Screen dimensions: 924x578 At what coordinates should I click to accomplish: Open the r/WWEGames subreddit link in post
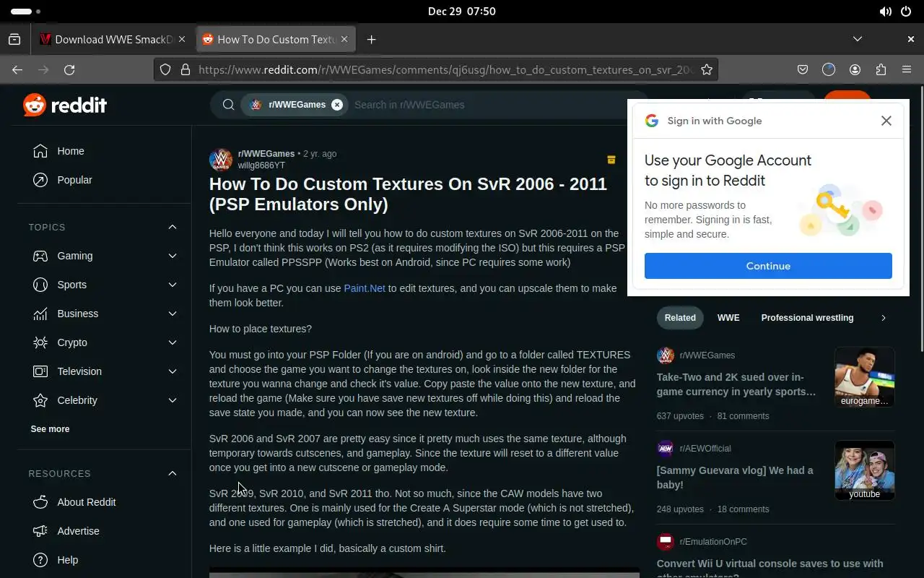pyautogui.click(x=266, y=154)
